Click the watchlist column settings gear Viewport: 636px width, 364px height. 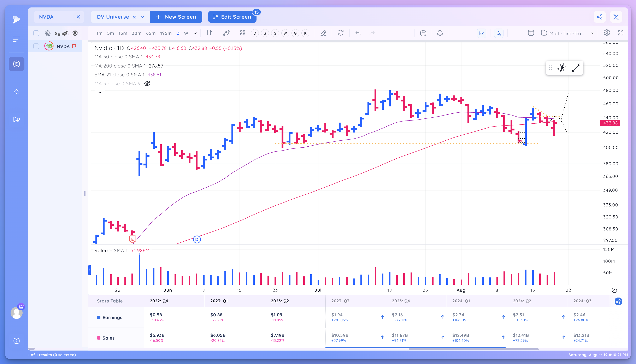[75, 33]
